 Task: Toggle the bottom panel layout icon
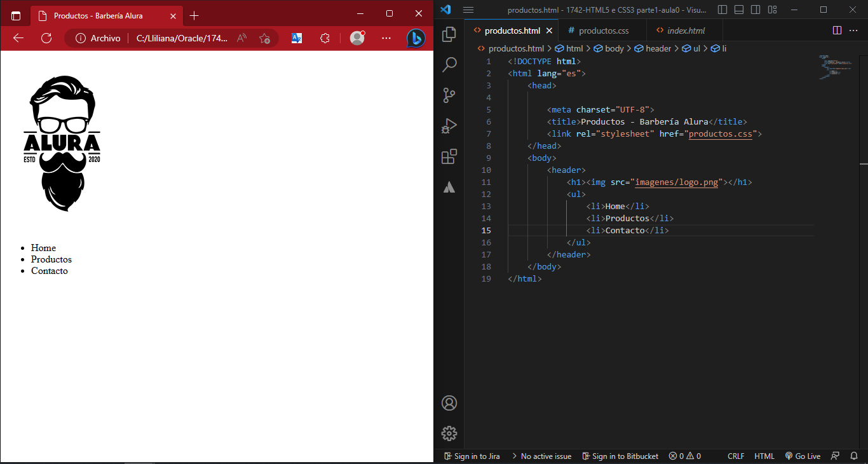click(x=739, y=10)
